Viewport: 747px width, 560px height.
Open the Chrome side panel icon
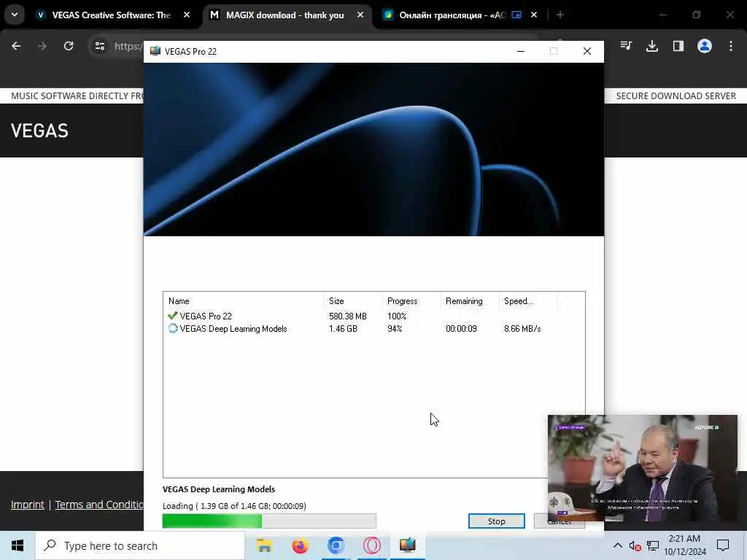pyautogui.click(x=678, y=46)
